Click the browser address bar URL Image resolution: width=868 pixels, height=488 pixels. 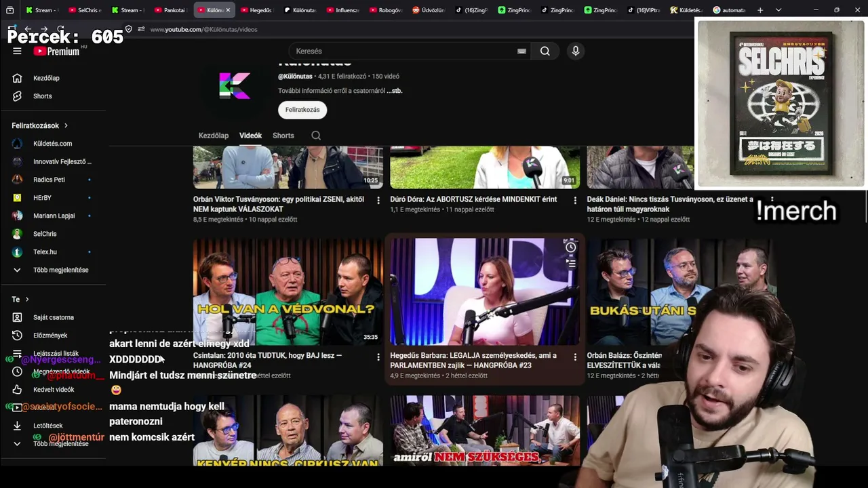tap(203, 29)
